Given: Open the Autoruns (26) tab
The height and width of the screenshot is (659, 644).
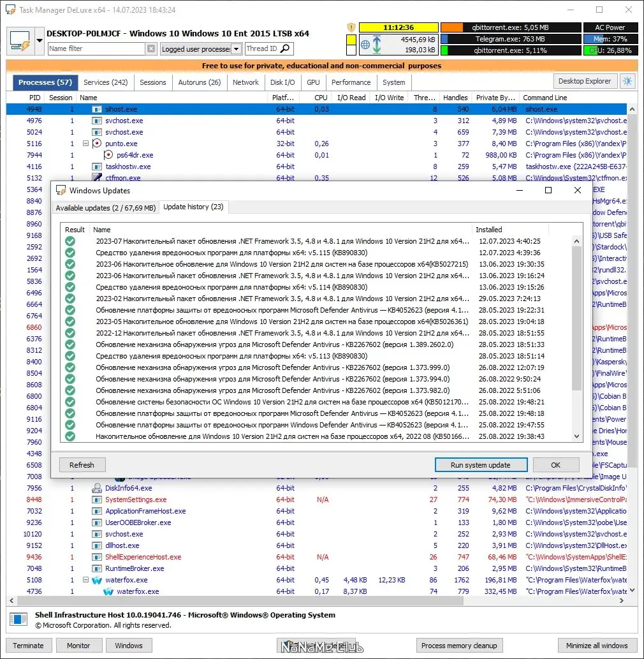Looking at the screenshot, I should (200, 82).
